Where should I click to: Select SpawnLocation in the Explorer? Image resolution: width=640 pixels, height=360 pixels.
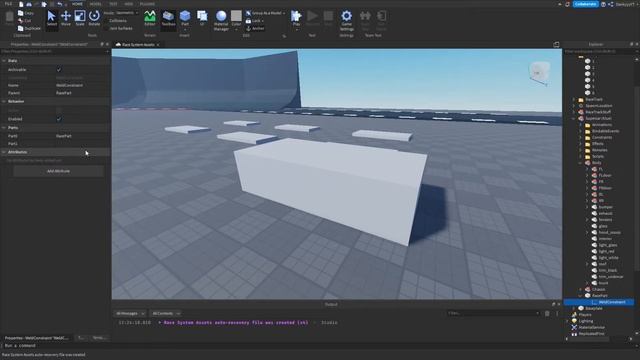pos(598,106)
